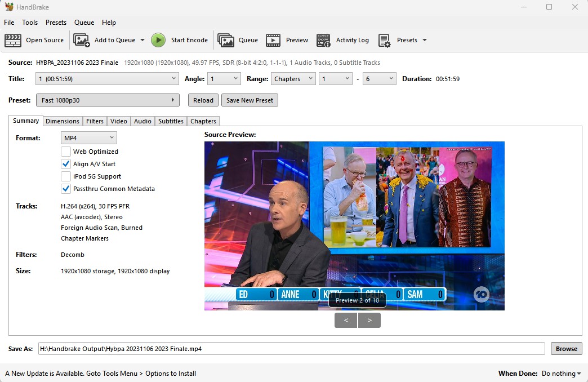Image resolution: width=588 pixels, height=382 pixels.
Task: Click the Queue pictures icon
Action: pos(226,40)
